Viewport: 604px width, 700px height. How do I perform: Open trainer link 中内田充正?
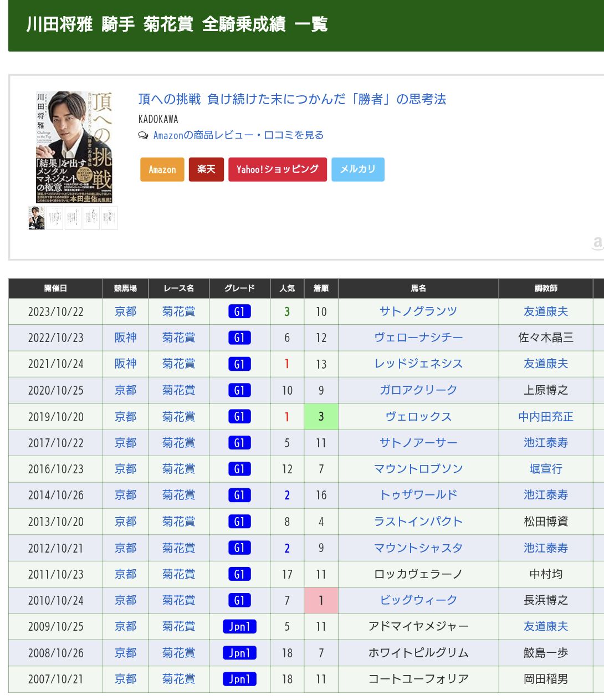coord(545,417)
